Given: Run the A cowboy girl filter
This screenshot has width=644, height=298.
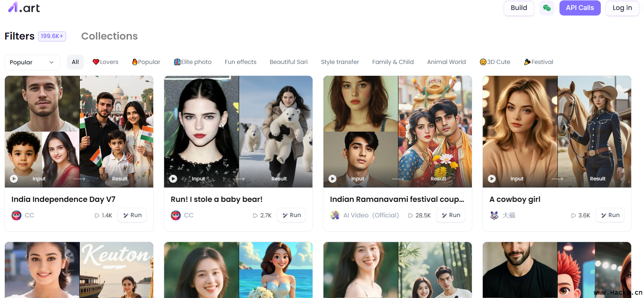Looking at the screenshot, I should click(610, 215).
